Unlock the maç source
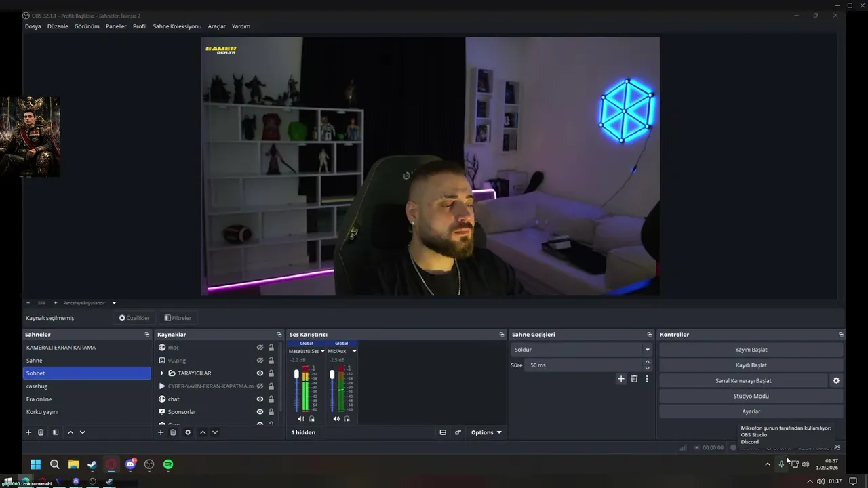 point(271,348)
